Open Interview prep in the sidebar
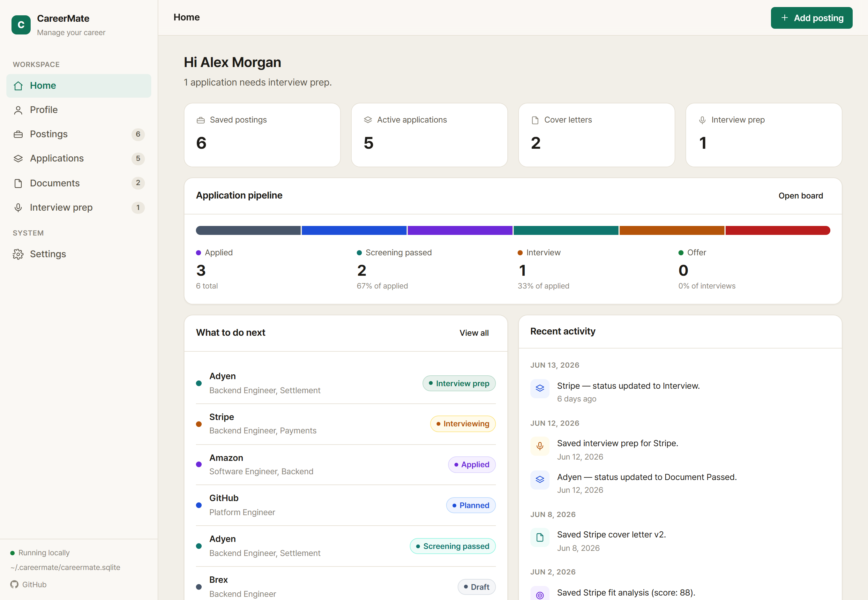Viewport: 868px width, 600px height. click(x=79, y=207)
